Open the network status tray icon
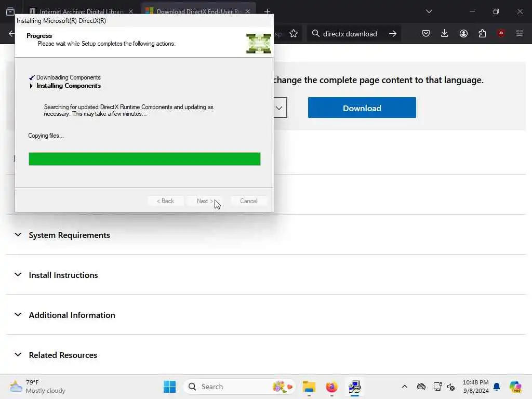The image size is (532, 399). click(437, 387)
